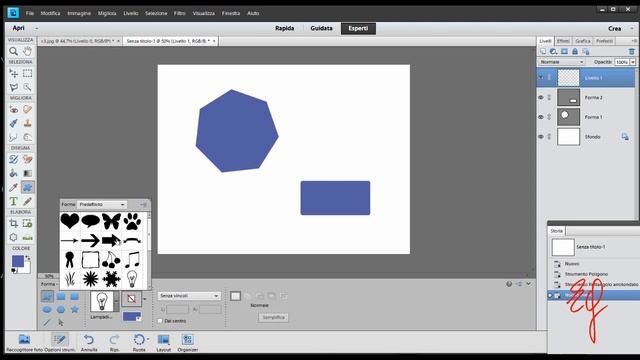Lock all pixels of the layer
The width and height of the screenshot is (640, 360).
[x=575, y=51]
